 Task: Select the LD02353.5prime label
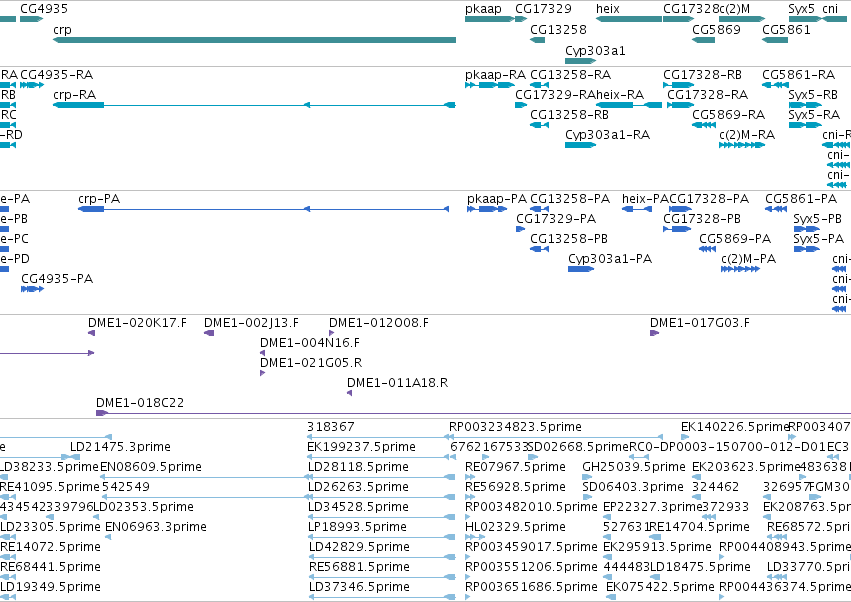click(143, 507)
